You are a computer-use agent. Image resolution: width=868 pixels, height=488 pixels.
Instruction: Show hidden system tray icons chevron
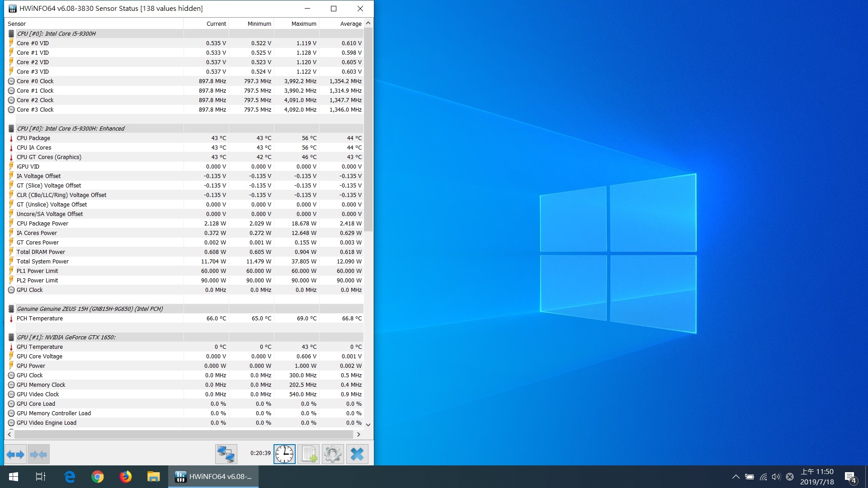pos(736,477)
